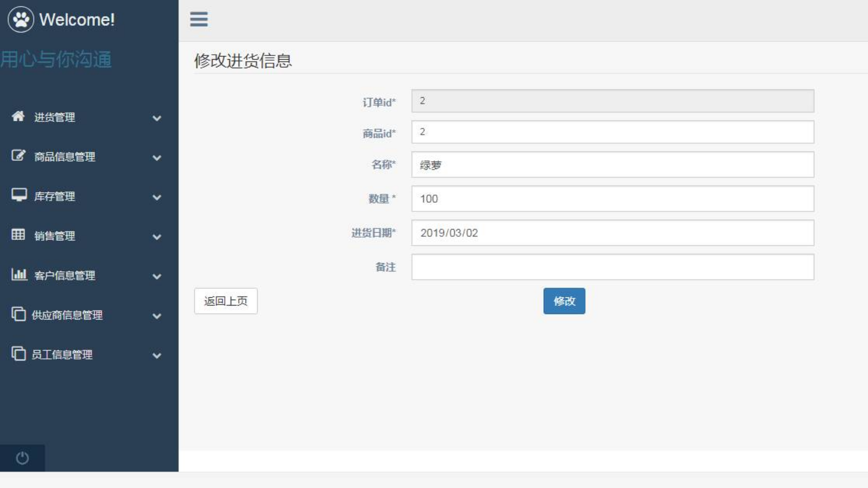
Task: Focus the 名称 field containing 绿萝
Action: pos(613,164)
